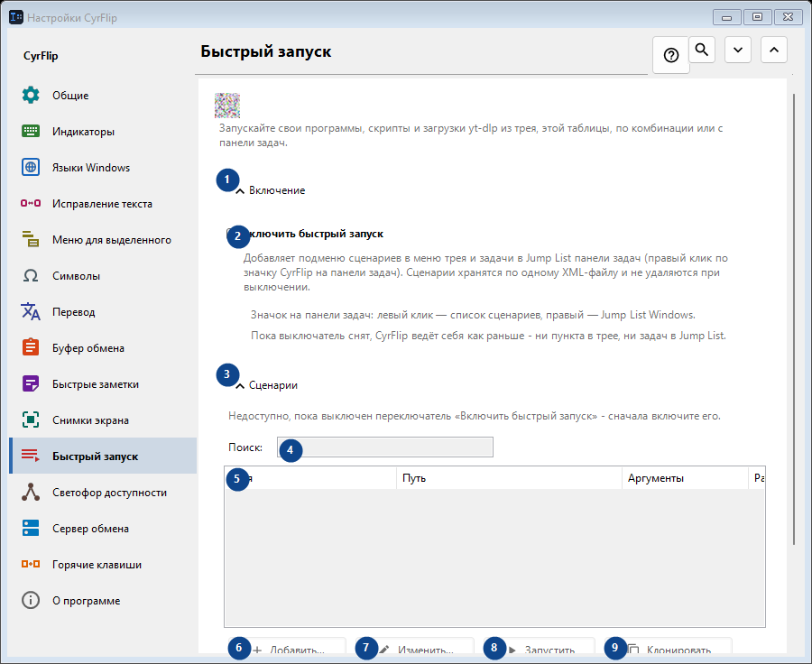Click the Изменить... button
812x664 pixels.
pos(415,646)
